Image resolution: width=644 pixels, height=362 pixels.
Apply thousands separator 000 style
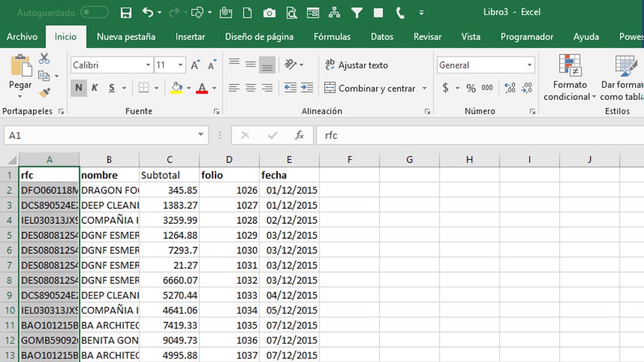point(487,88)
